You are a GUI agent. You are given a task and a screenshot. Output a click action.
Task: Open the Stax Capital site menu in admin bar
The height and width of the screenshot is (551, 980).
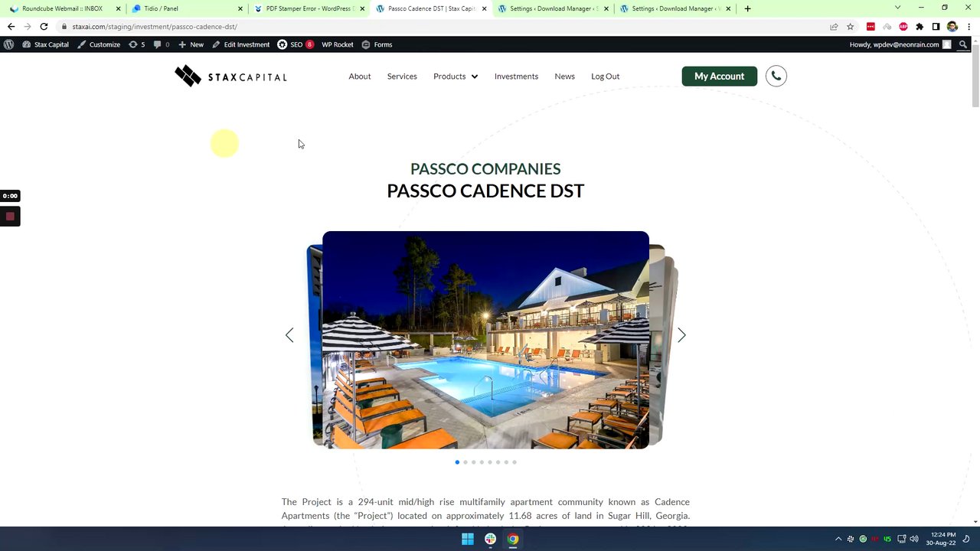click(46, 44)
